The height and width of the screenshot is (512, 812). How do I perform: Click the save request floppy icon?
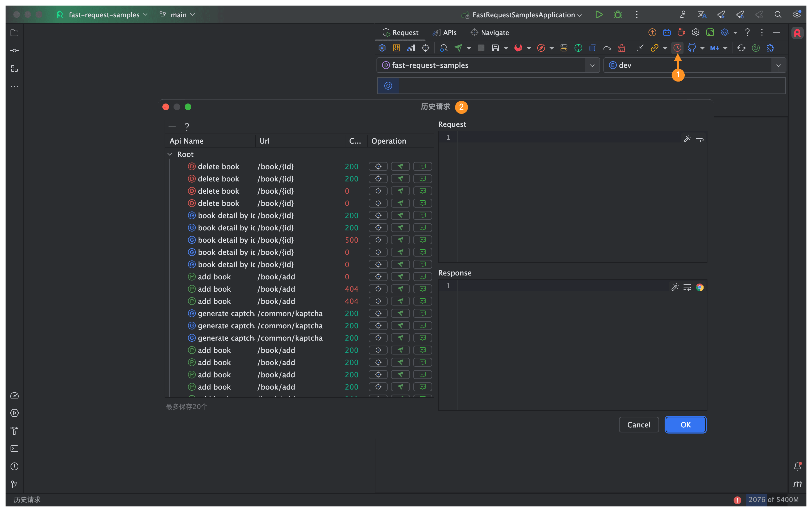[x=495, y=48]
